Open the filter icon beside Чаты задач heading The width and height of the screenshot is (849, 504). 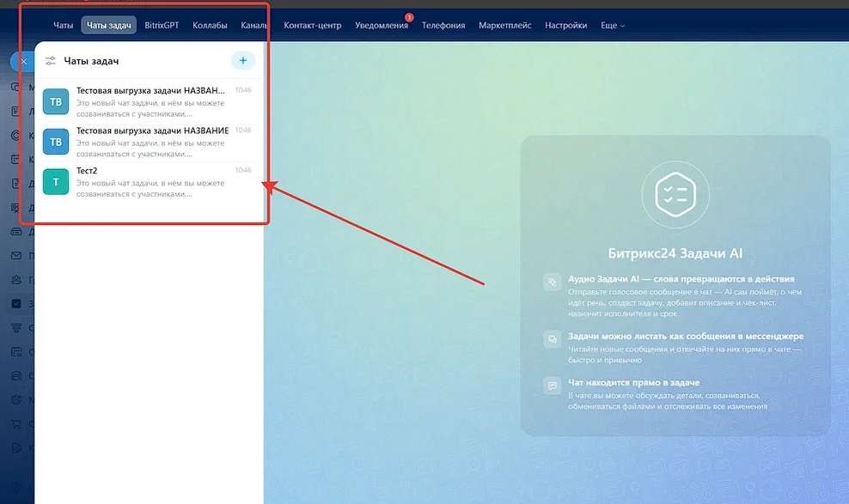[51, 61]
